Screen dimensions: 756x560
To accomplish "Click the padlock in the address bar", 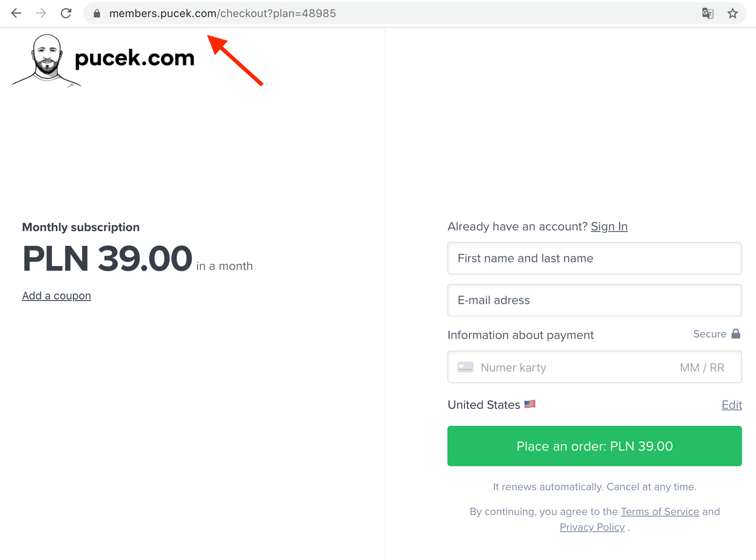I will click(x=96, y=13).
